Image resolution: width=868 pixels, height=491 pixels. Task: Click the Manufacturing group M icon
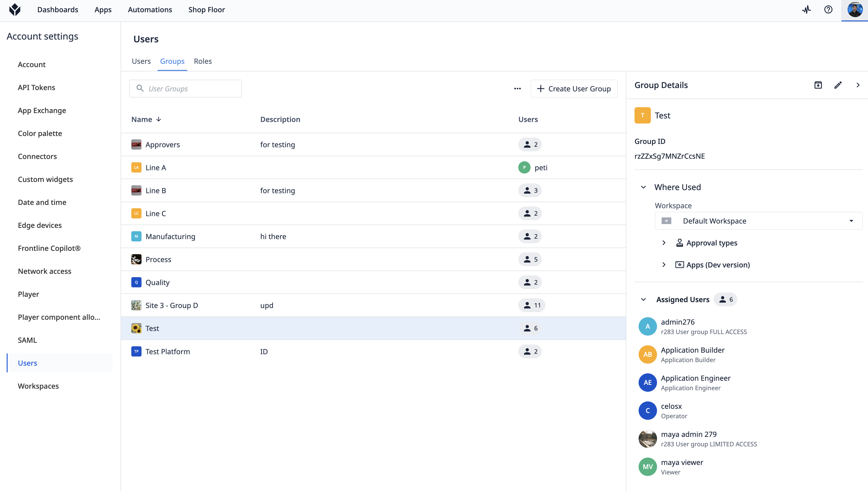136,236
